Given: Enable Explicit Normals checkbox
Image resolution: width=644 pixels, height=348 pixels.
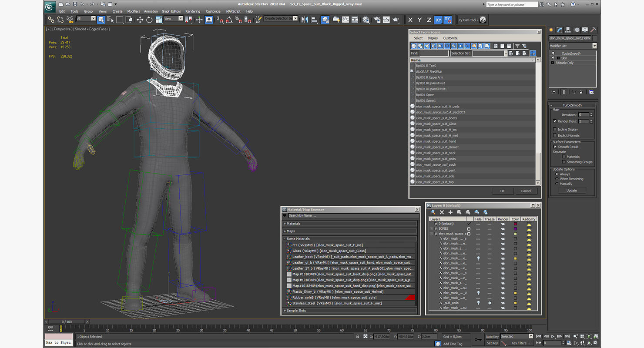Looking at the screenshot, I should click(x=555, y=135).
